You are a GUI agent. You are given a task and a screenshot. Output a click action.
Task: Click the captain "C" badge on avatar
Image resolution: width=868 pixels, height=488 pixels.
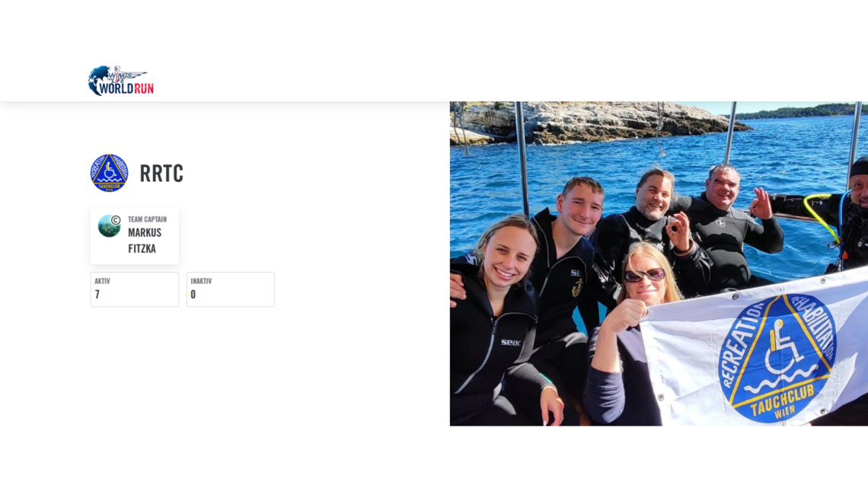116,220
